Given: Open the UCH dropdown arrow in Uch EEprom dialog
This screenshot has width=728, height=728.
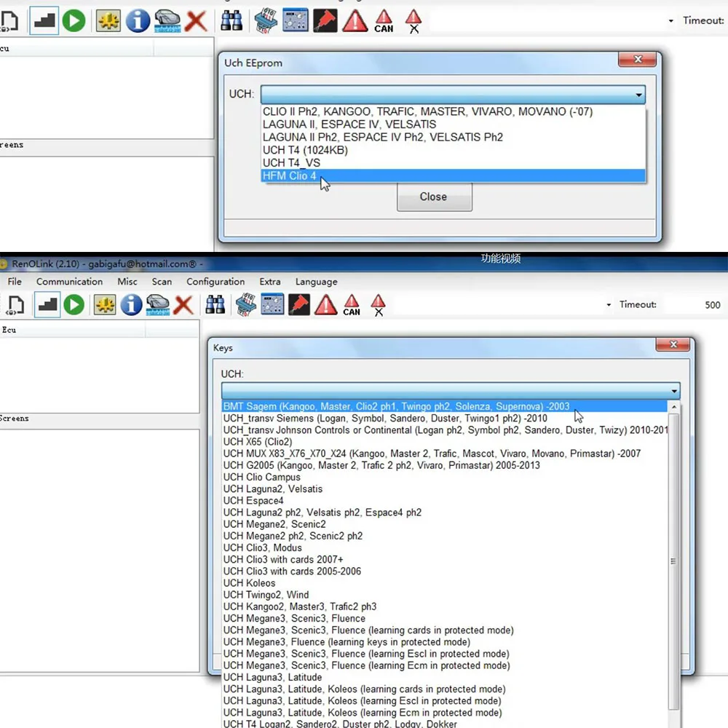Looking at the screenshot, I should click(638, 95).
